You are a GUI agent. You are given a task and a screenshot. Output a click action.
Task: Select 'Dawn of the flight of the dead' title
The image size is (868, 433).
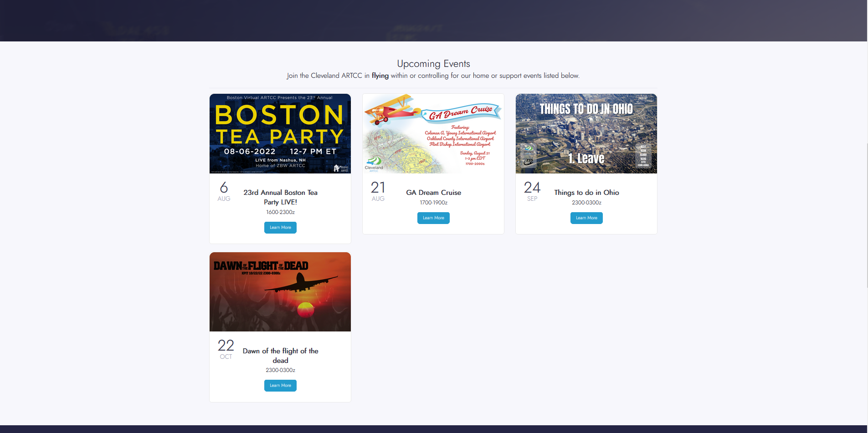[280, 356]
